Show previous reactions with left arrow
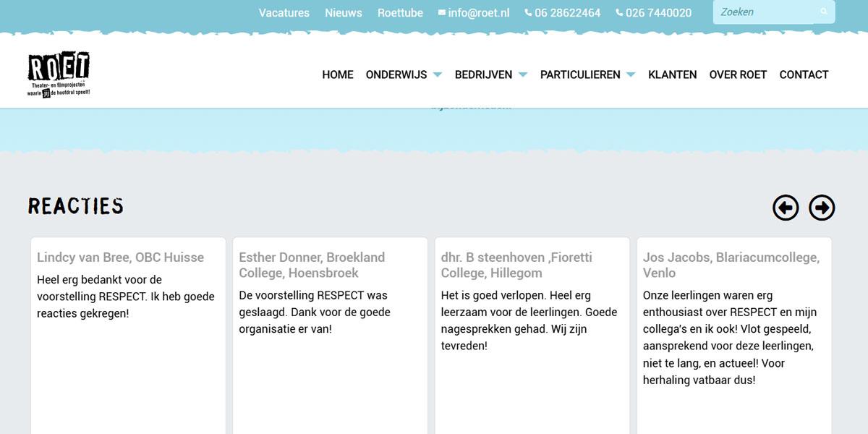 coord(786,208)
